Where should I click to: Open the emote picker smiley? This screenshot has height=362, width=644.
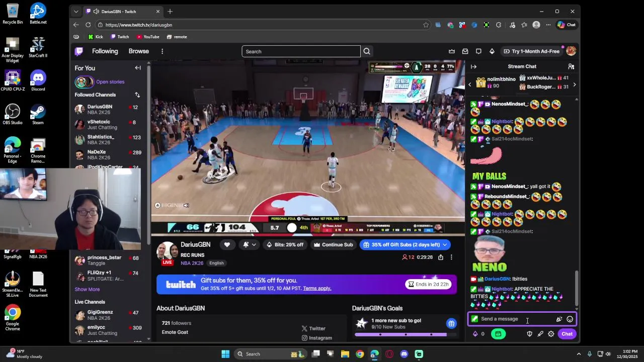pos(570,319)
